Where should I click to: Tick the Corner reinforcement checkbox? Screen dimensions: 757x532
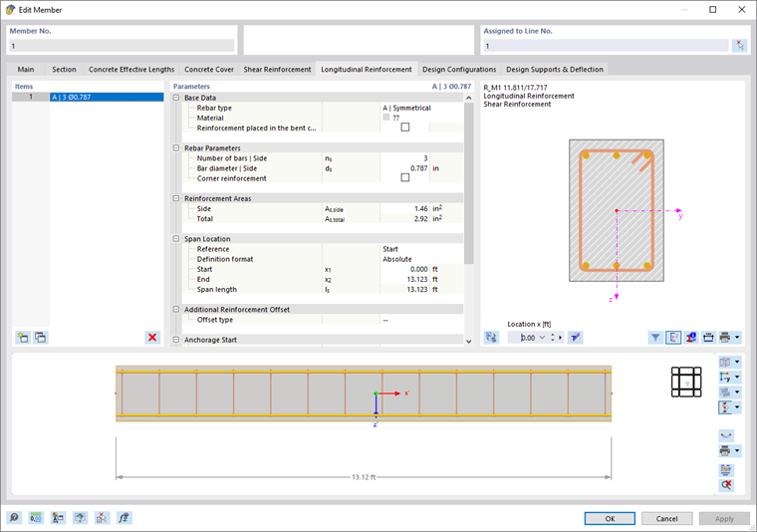[405, 177]
